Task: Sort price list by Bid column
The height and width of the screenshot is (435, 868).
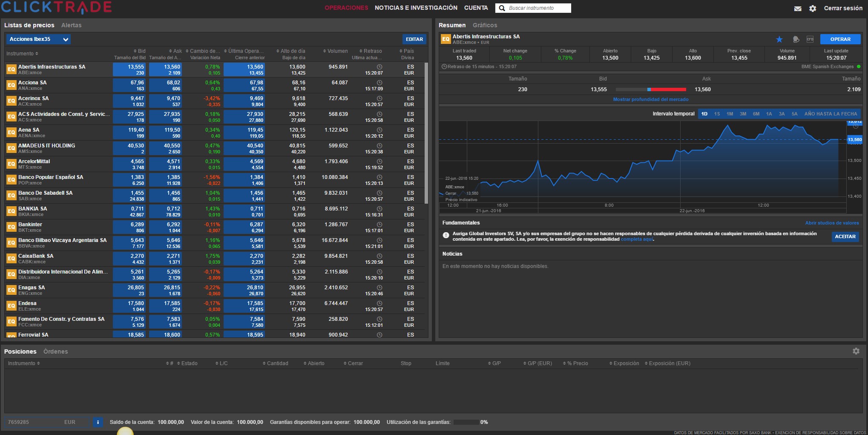Action: point(140,51)
